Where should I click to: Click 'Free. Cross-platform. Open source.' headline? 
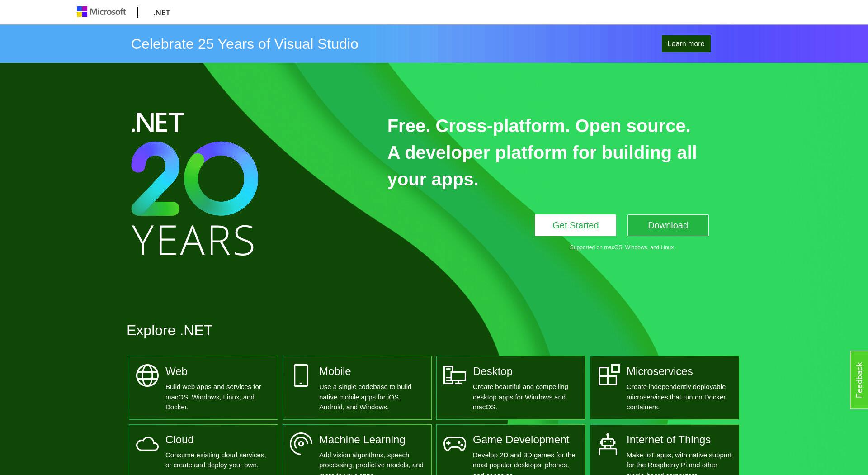tap(539, 126)
